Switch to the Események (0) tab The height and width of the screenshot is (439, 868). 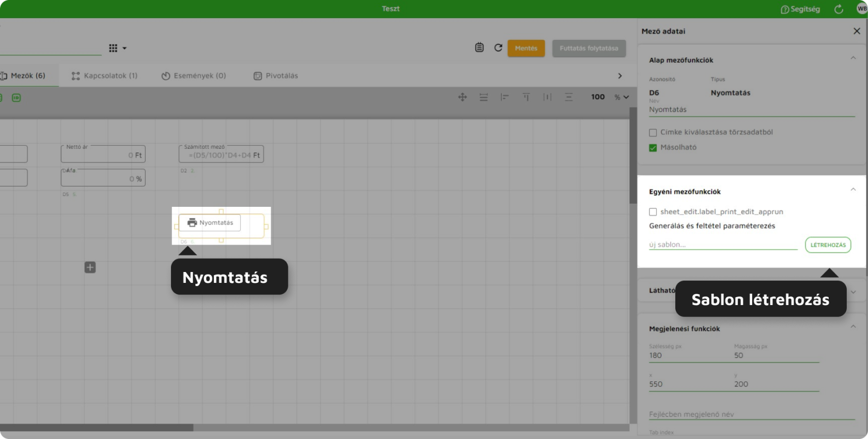[194, 75]
